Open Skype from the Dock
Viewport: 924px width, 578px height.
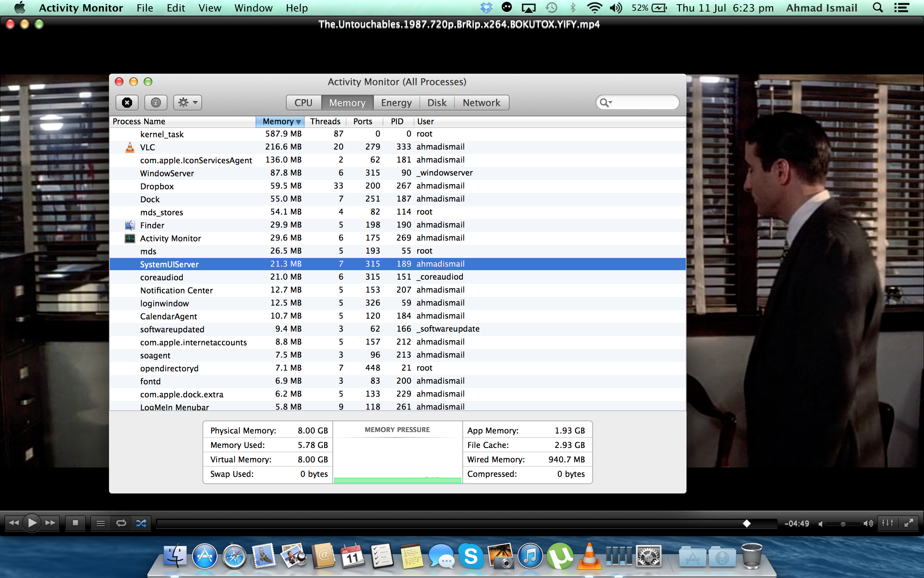[471, 556]
